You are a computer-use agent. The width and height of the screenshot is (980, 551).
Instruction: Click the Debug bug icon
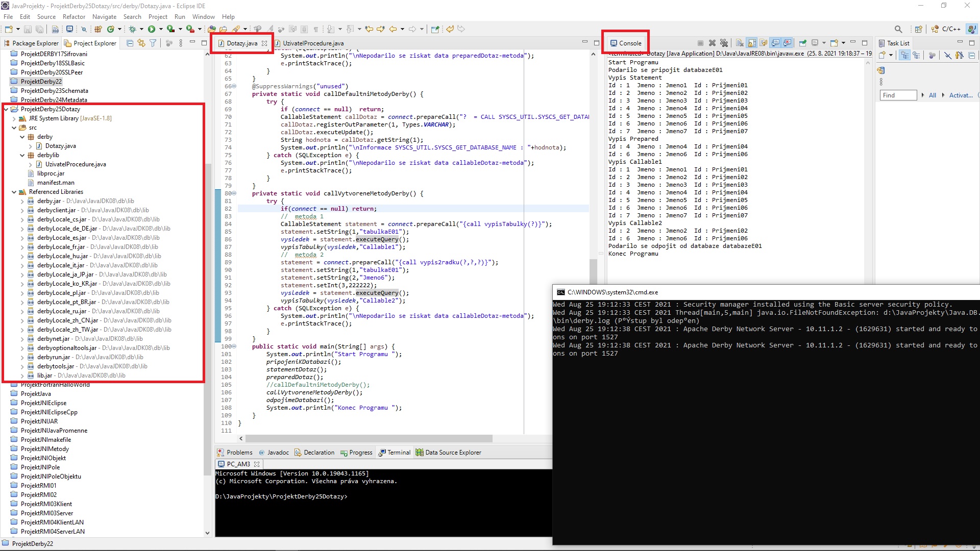click(x=132, y=29)
